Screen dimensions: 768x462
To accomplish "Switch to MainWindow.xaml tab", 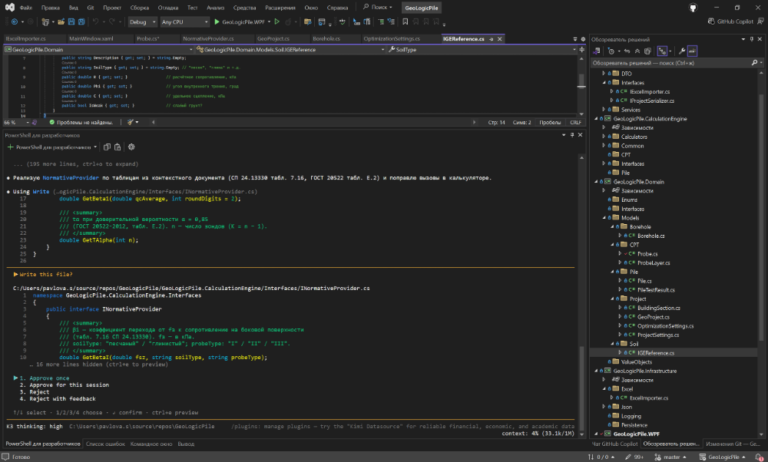I will 91,39.
